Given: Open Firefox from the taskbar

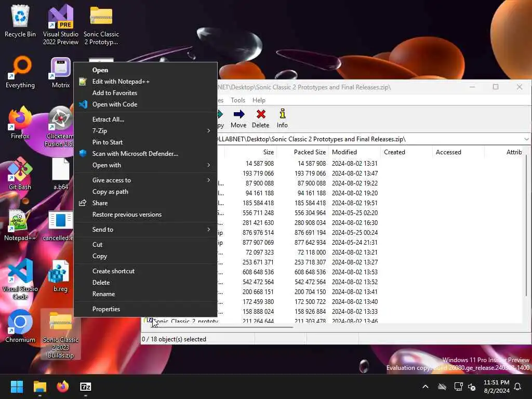Looking at the screenshot, I should pos(62,387).
